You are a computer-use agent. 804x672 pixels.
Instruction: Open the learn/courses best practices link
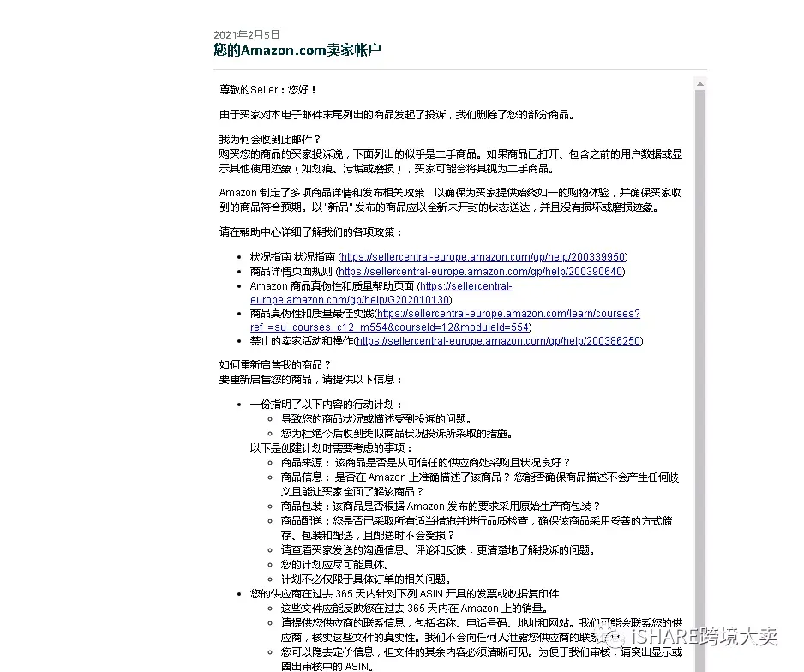pyautogui.click(x=445, y=320)
